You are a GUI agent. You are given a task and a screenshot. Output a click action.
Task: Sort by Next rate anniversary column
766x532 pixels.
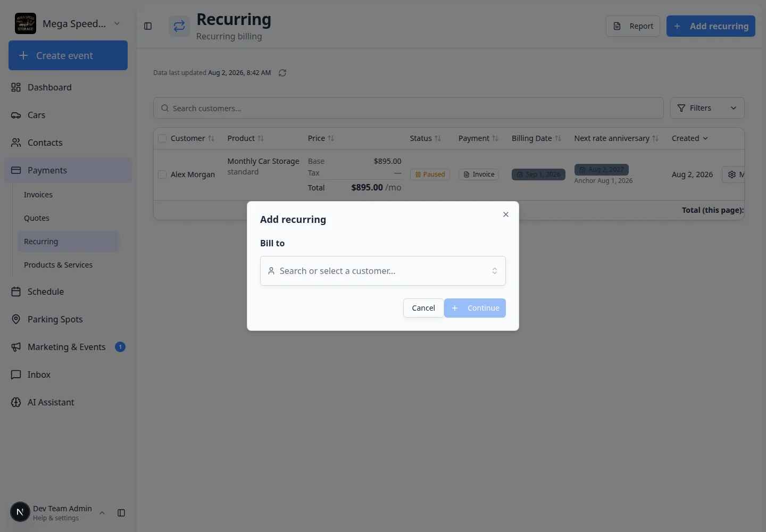(x=616, y=138)
